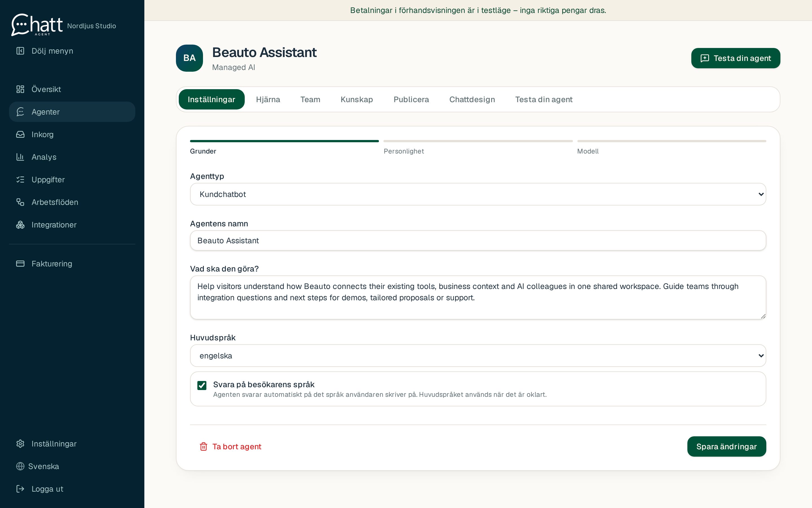Jump to the Modell step bar
The height and width of the screenshot is (508, 812).
(x=671, y=141)
